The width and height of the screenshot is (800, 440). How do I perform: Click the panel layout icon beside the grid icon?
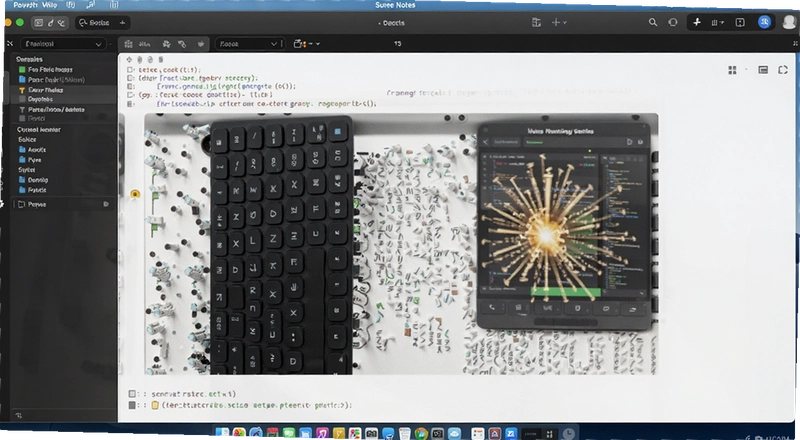(763, 70)
